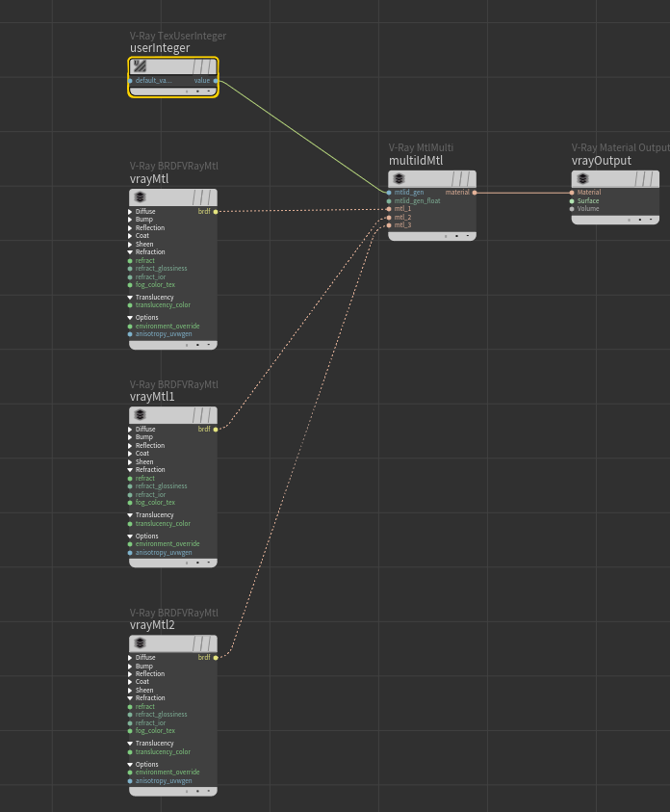Click the mtl_2 input port on multiIdMtl
The width and height of the screenshot is (670, 812).
click(389, 218)
